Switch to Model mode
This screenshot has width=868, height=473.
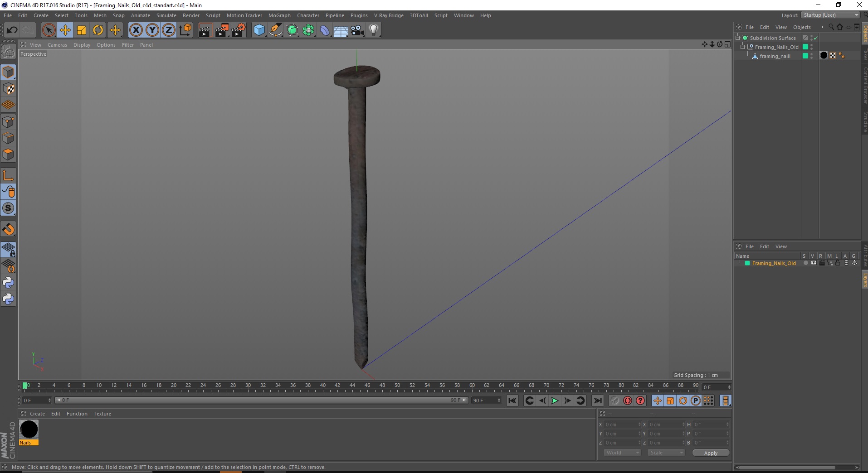[8, 72]
